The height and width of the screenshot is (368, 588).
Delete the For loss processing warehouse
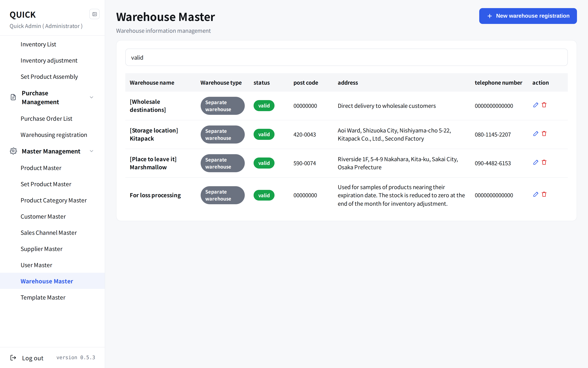coord(544,194)
